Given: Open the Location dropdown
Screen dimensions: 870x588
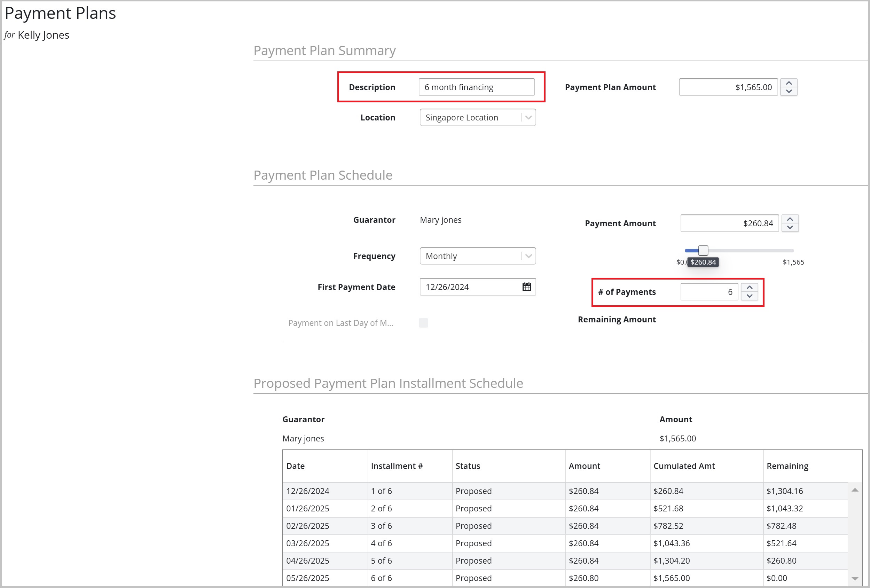Looking at the screenshot, I should coord(478,118).
